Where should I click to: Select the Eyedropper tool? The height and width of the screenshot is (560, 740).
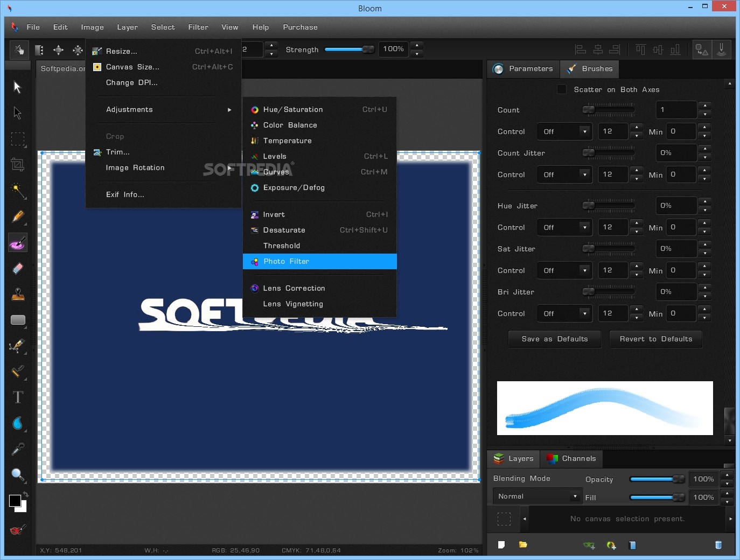pos(18,449)
